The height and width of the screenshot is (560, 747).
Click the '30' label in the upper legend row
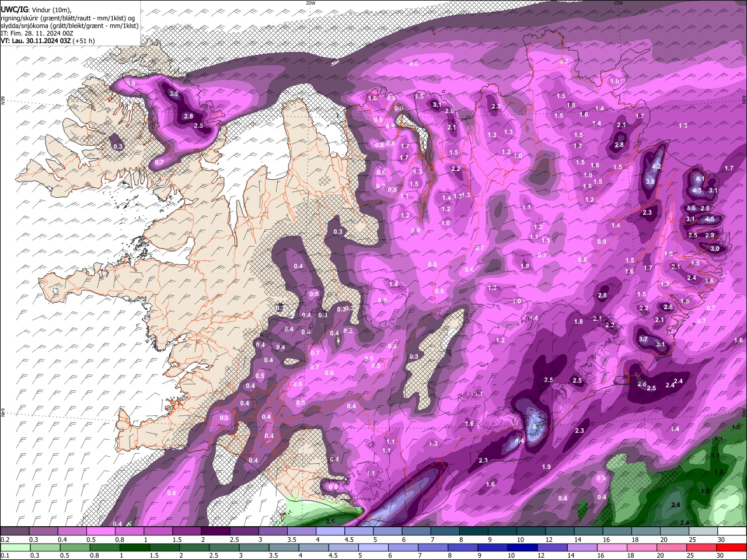tap(721, 540)
